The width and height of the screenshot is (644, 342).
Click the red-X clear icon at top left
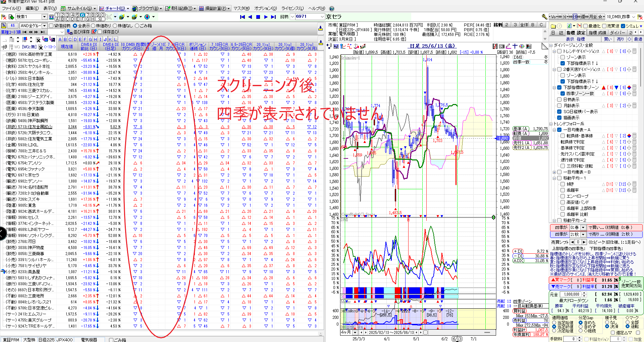point(4,17)
